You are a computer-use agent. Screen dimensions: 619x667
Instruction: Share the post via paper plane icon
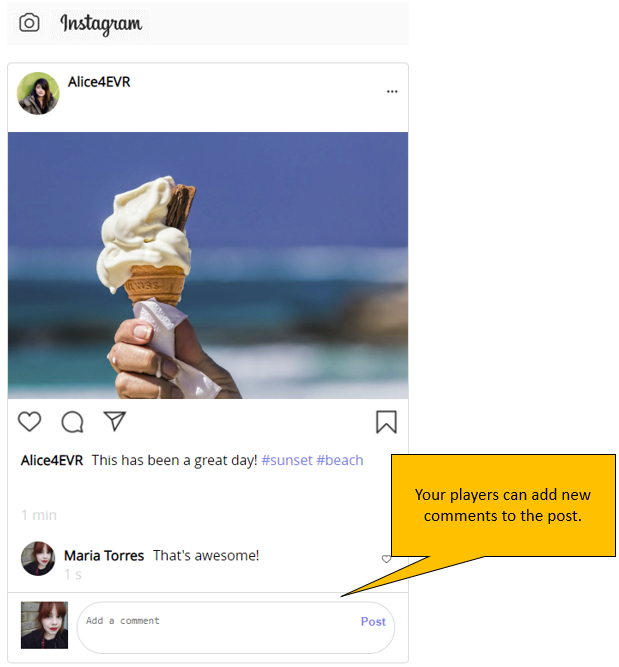pyautogui.click(x=115, y=421)
